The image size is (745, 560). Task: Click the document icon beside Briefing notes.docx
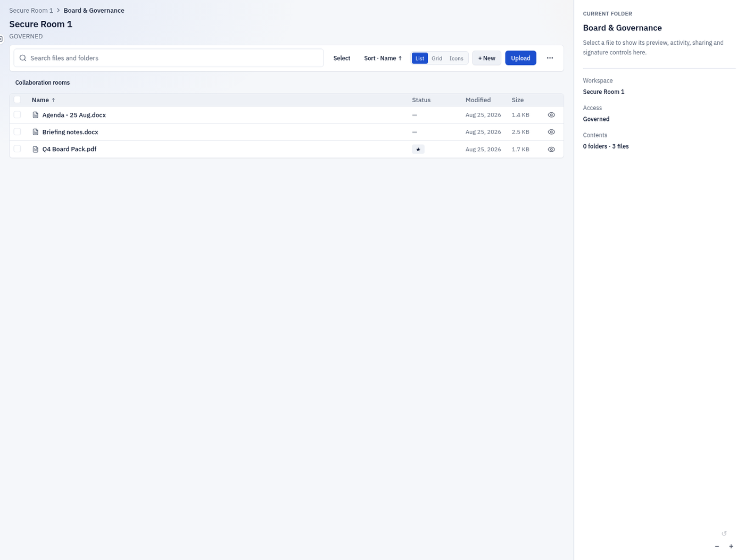pos(36,132)
